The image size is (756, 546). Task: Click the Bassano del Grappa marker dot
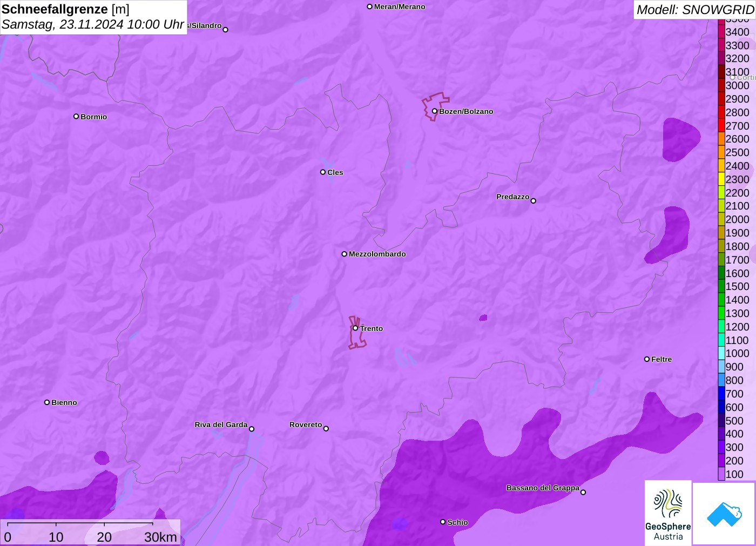point(583,492)
